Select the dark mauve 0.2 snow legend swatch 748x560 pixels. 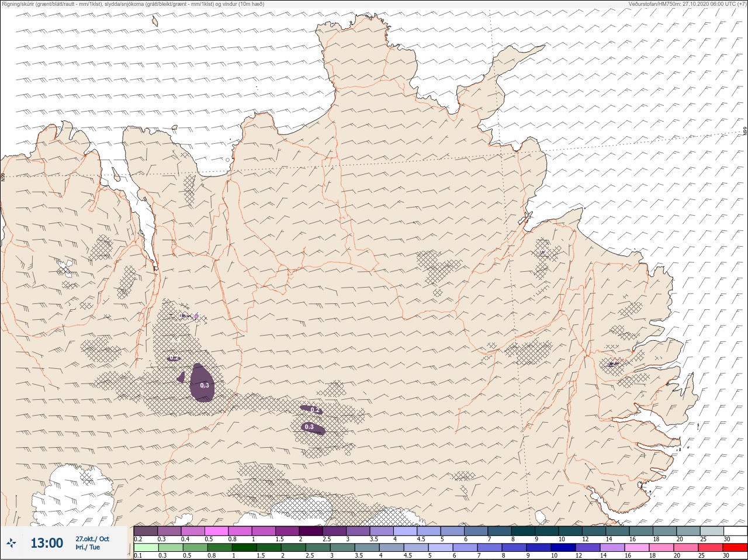[x=146, y=531]
